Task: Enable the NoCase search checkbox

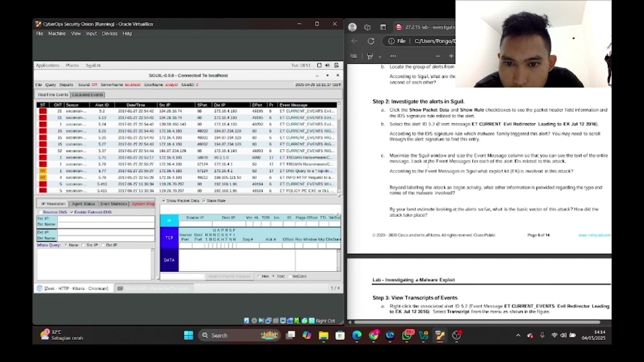Action: 289,276
